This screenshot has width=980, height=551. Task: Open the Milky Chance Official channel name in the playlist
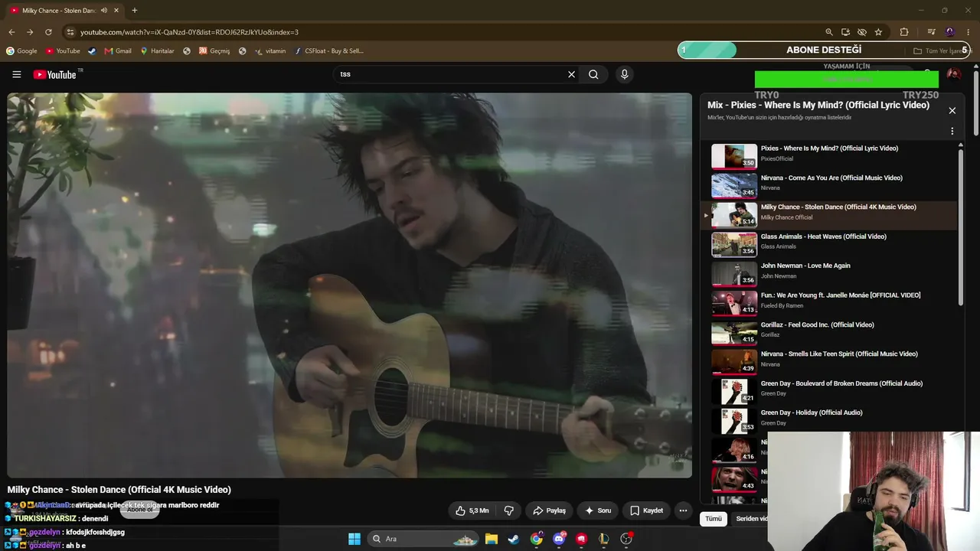786,217
